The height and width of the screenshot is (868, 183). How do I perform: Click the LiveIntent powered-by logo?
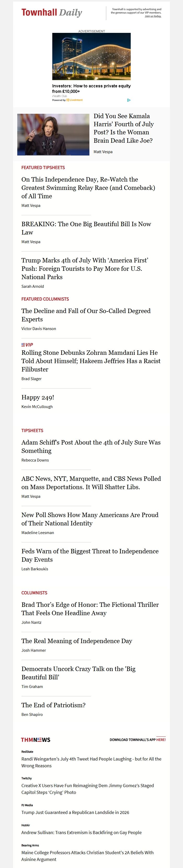pyautogui.click(x=74, y=100)
